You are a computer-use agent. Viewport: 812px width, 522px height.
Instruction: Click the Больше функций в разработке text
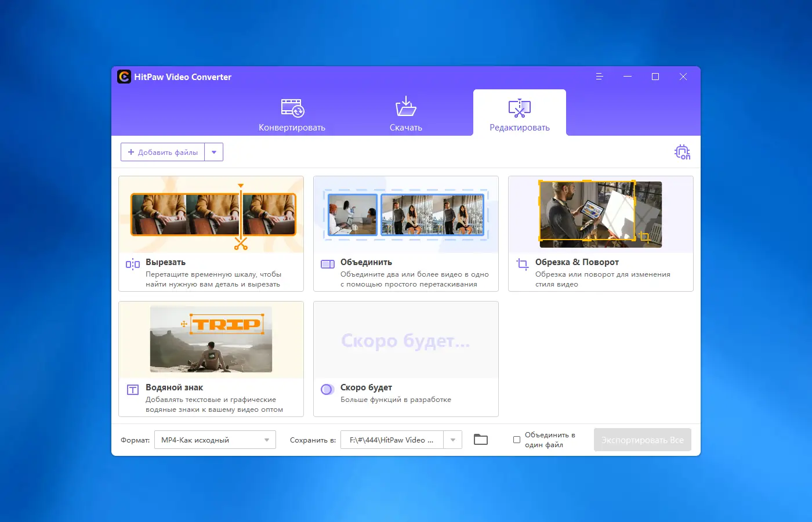click(x=396, y=400)
